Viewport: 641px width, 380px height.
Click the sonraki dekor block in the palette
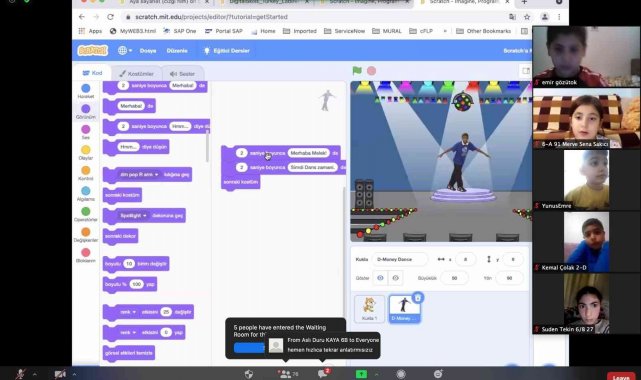click(x=121, y=236)
